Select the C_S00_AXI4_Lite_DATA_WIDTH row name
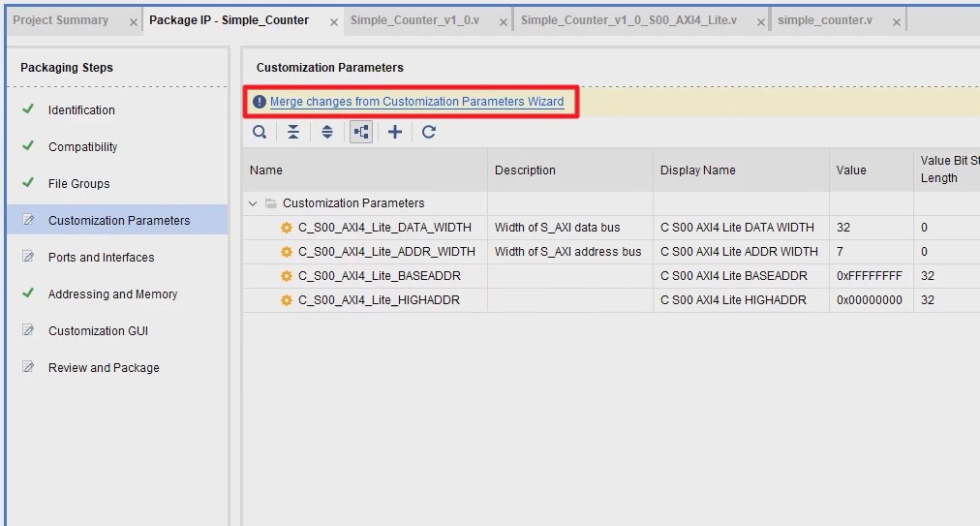Screen dimensions: 980x526 coord(384,228)
